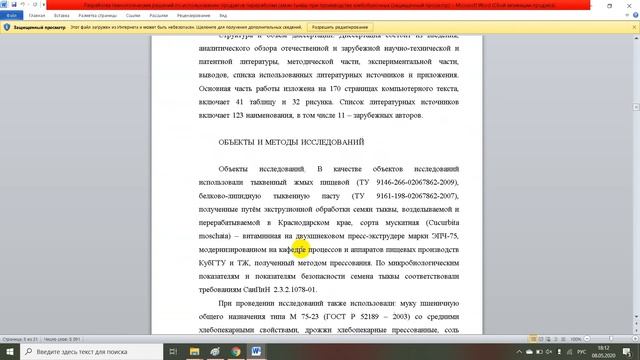
Task: Open the Customize Quick Access Toolbar dropdown
Action: tap(43, 4)
